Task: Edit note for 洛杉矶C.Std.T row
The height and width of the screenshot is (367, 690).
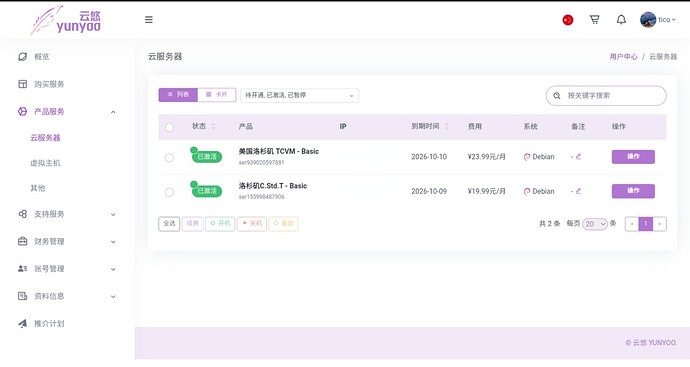Action: click(578, 191)
